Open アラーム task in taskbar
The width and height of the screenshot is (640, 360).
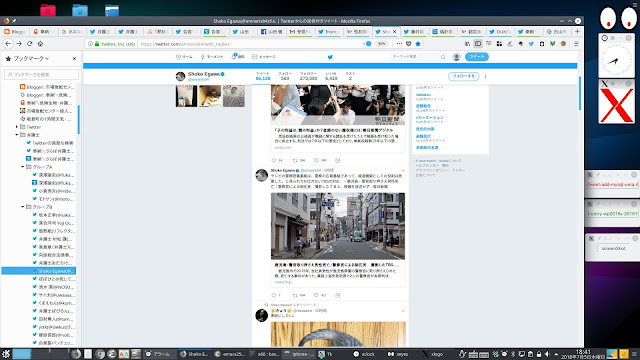tap(158, 354)
